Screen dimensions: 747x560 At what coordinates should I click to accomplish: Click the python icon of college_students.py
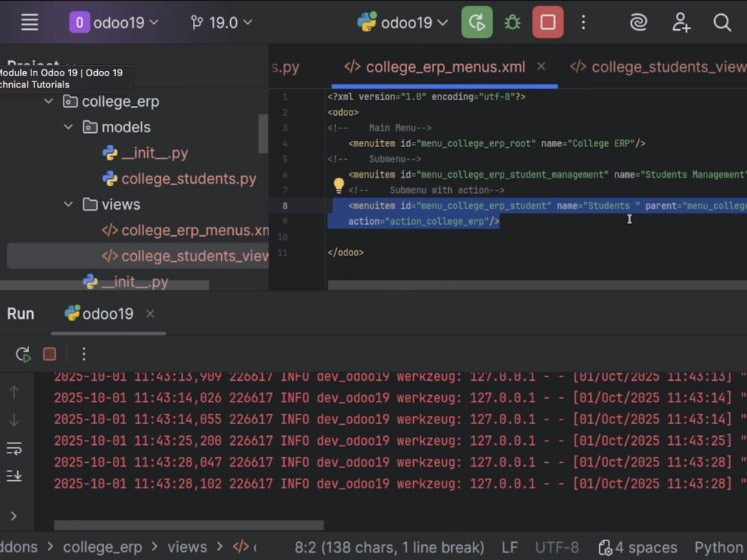pyautogui.click(x=110, y=178)
